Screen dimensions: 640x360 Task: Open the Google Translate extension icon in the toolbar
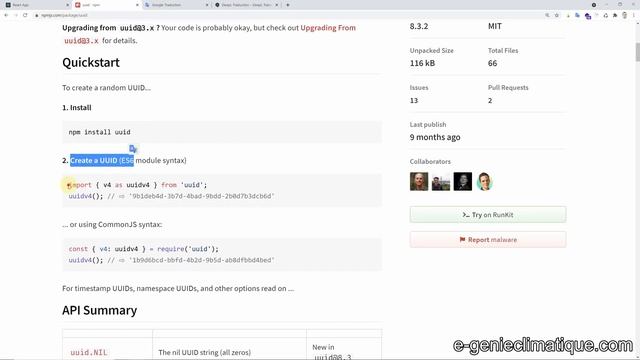point(577,16)
